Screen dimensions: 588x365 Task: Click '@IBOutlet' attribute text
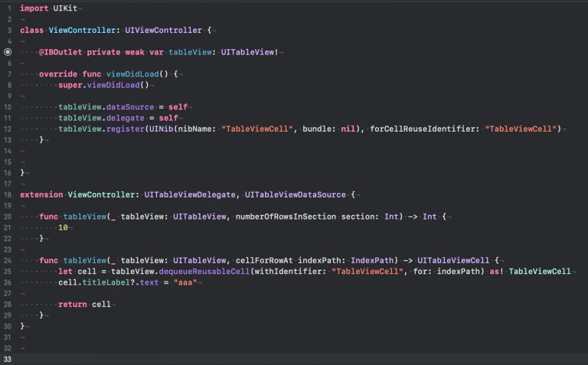[x=60, y=52]
